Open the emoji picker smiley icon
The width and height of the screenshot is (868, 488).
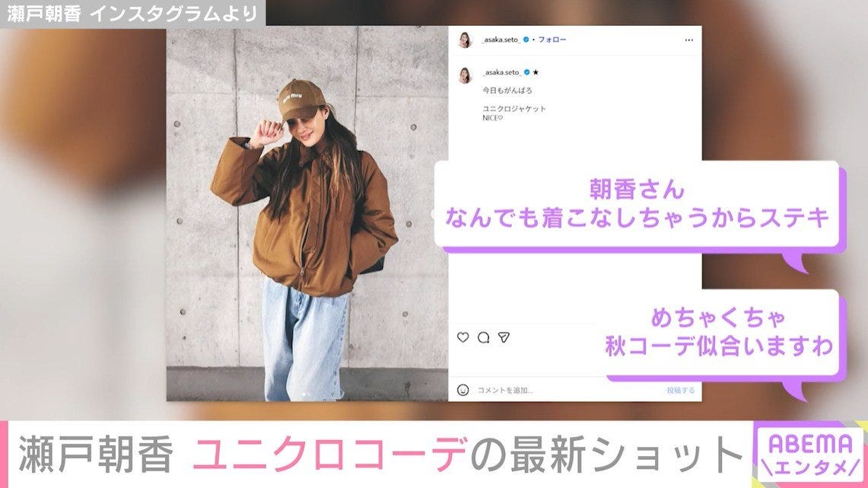[463, 390]
